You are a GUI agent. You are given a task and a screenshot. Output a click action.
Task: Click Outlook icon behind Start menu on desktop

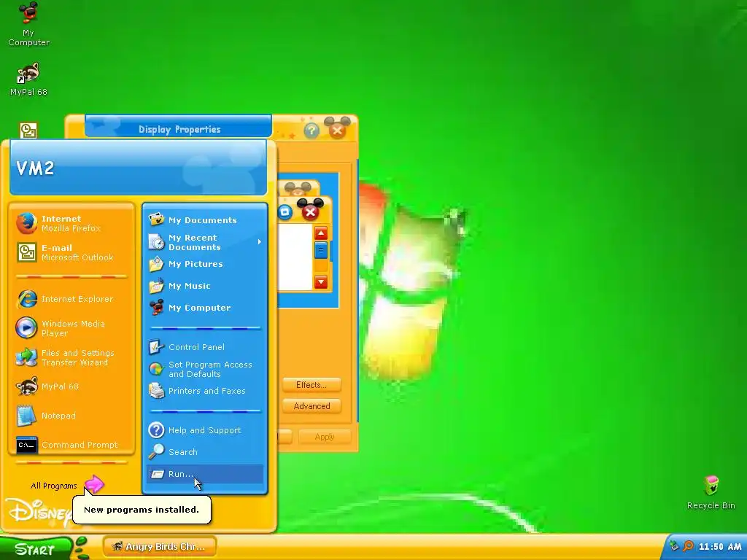tap(28, 131)
